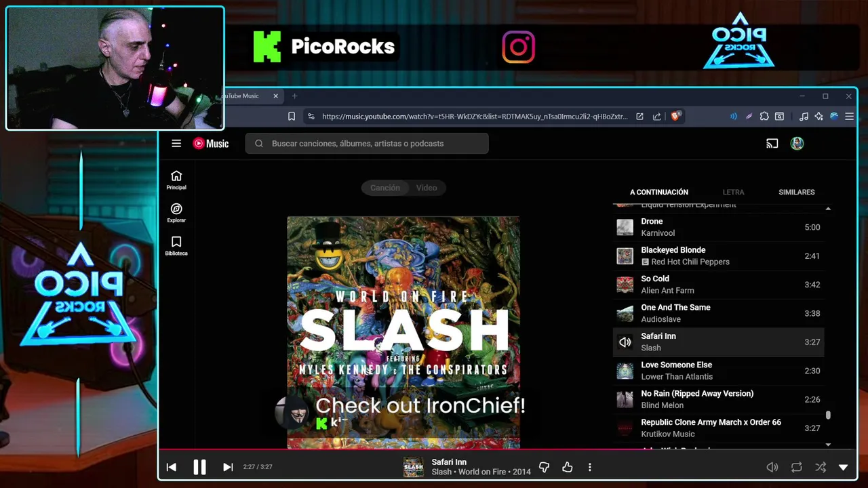Click the So Cold album thumbnail in queue
This screenshot has height=488, width=868.
click(625, 285)
